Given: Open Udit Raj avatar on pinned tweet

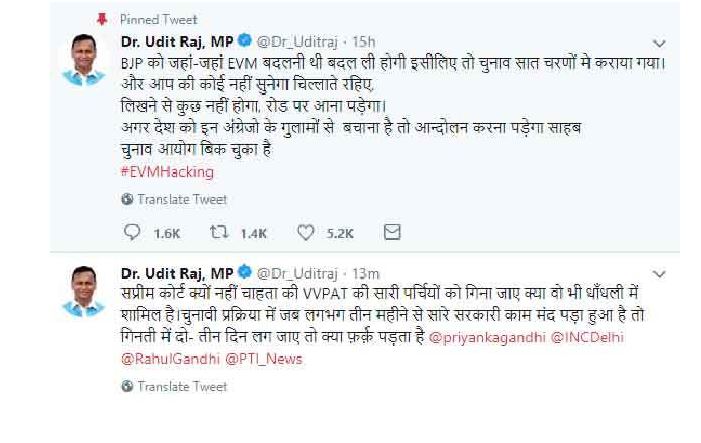Looking at the screenshot, I should [84, 60].
